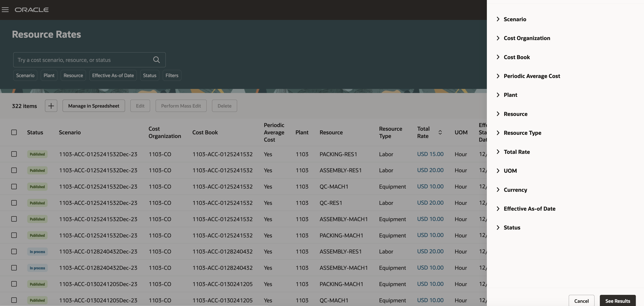Click the plus add resource rate icon
The height and width of the screenshot is (306, 644).
click(x=51, y=106)
